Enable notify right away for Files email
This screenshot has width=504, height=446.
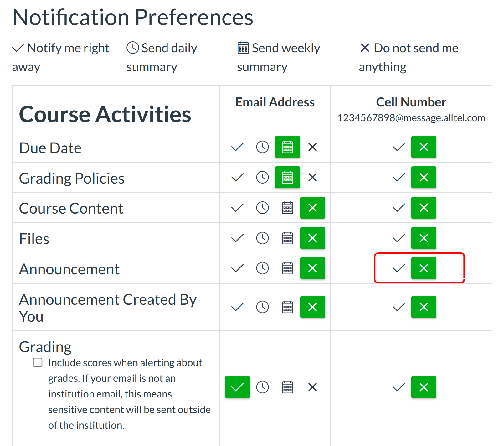coord(237,238)
